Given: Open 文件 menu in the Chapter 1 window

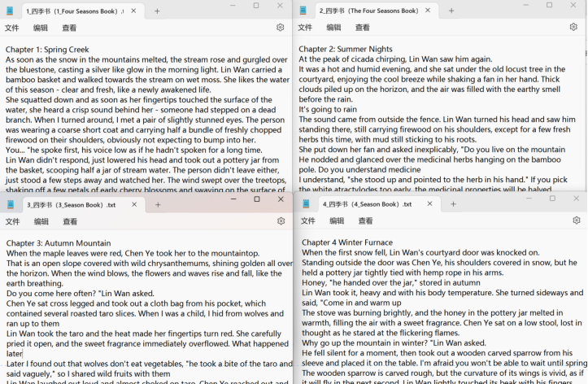Looking at the screenshot, I should click(x=11, y=28).
